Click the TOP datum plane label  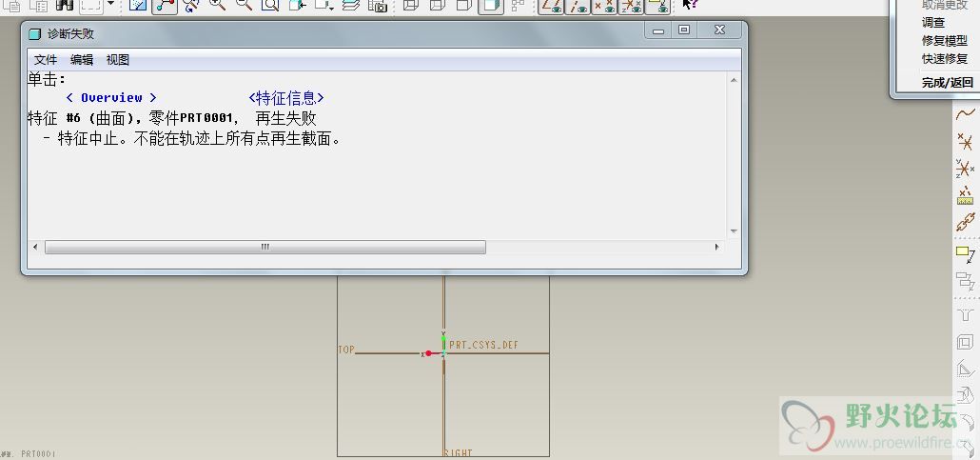coord(346,350)
